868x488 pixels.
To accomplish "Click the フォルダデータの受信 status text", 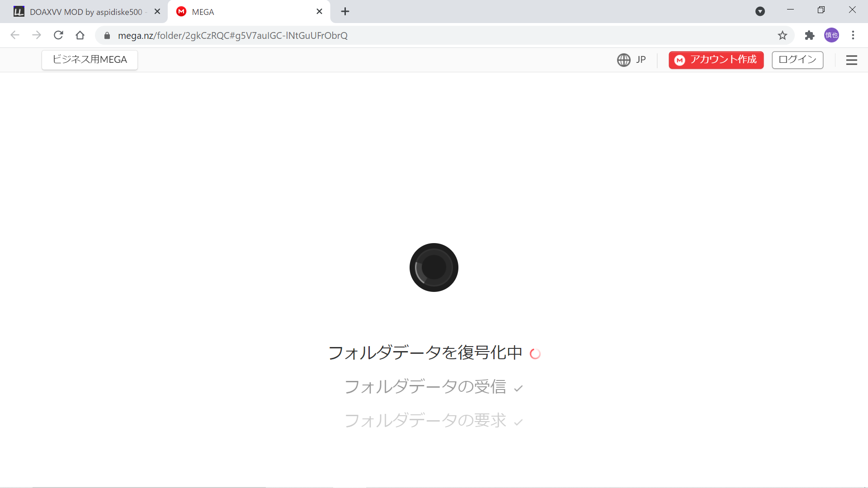I will click(x=425, y=387).
